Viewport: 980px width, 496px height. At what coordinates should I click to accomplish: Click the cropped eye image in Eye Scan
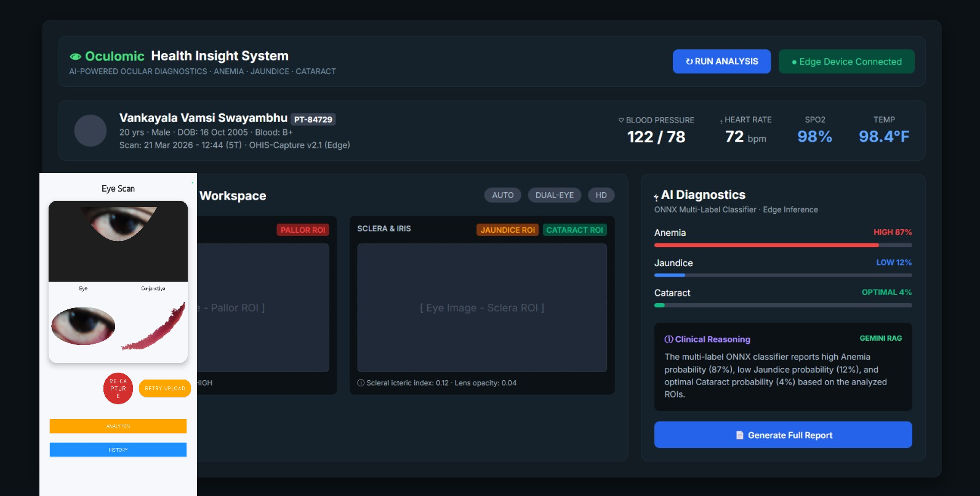83,326
